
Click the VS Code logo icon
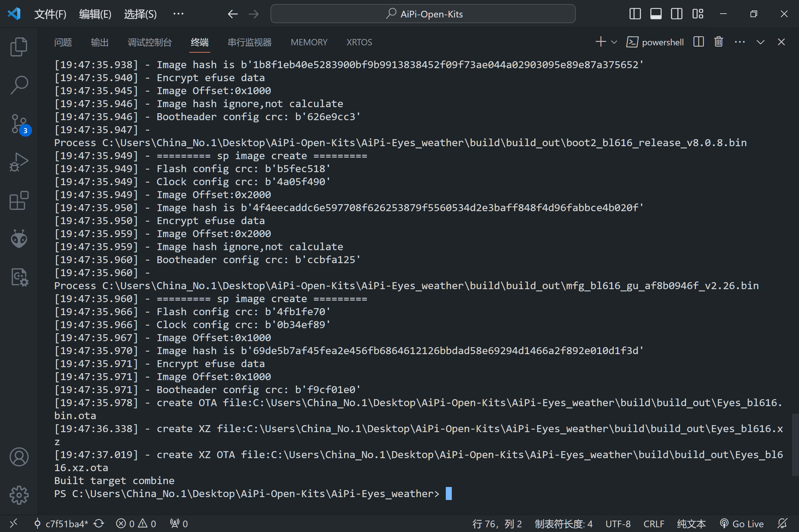(x=14, y=14)
